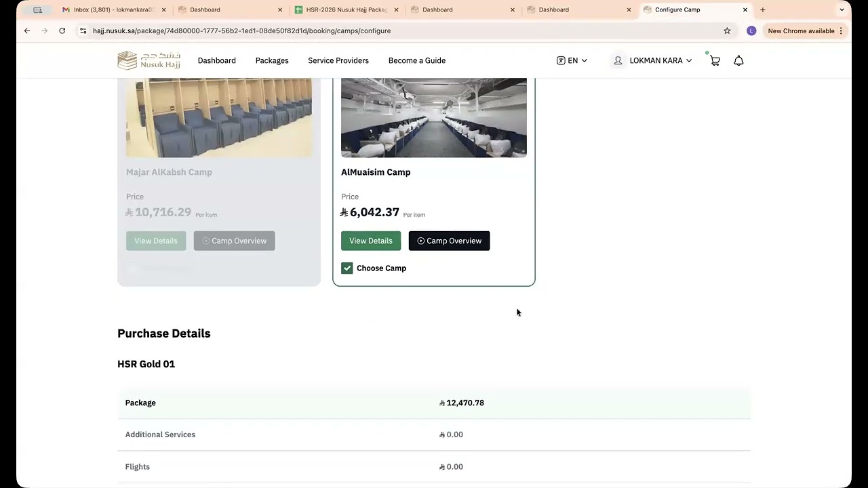Screen dimensions: 868x488
Task: Switch to the Gmail Inbox tab
Action: point(113,9)
